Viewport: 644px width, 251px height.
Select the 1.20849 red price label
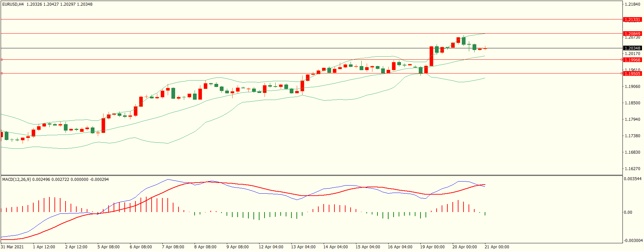632,34
